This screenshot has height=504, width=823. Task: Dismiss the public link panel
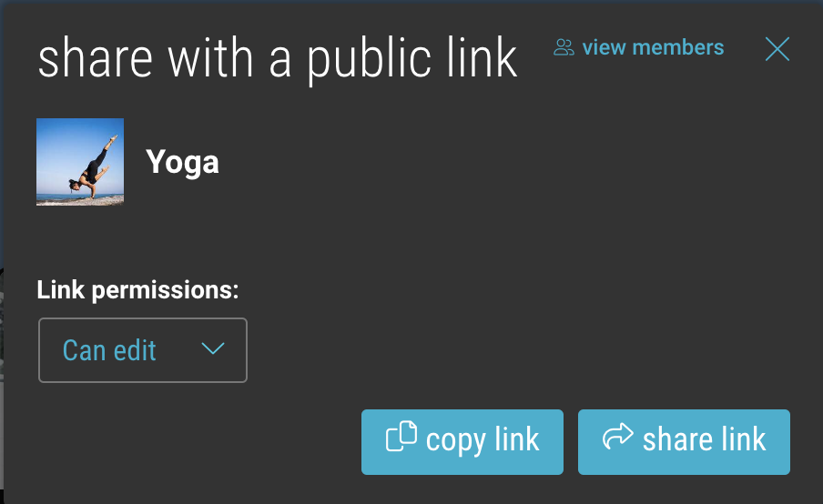pos(777,49)
